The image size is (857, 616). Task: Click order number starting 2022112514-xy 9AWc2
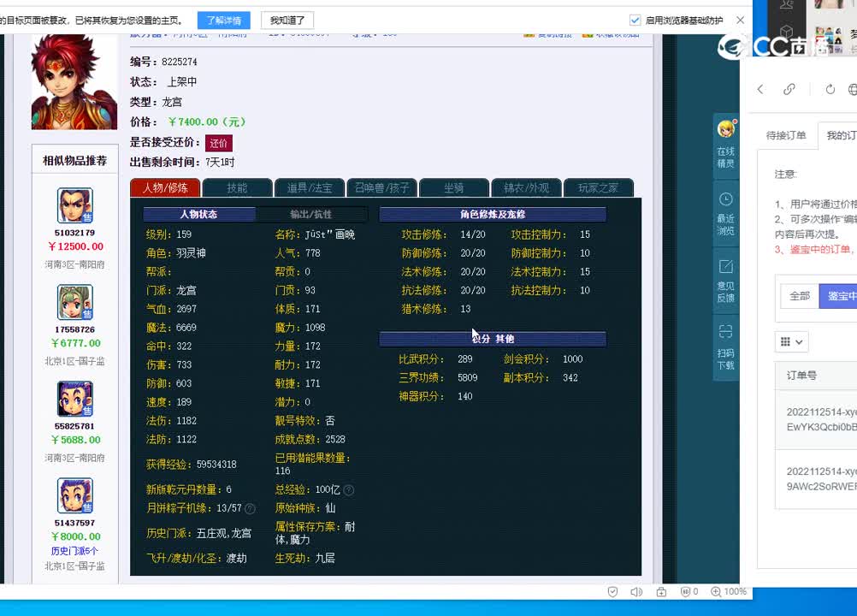[x=821, y=479]
